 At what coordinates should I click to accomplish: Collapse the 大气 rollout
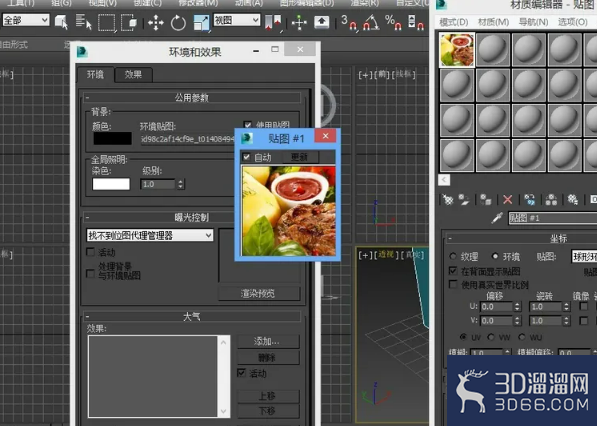(x=192, y=316)
